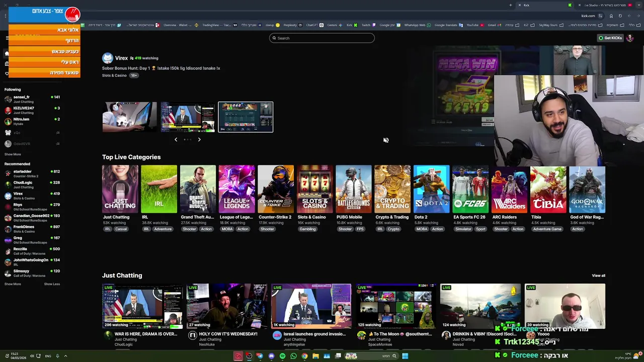Screen dimensions: 644x362
Task: Open 'HOLY COW IT'S WEDNESDAY' stream
Action: 227,306
